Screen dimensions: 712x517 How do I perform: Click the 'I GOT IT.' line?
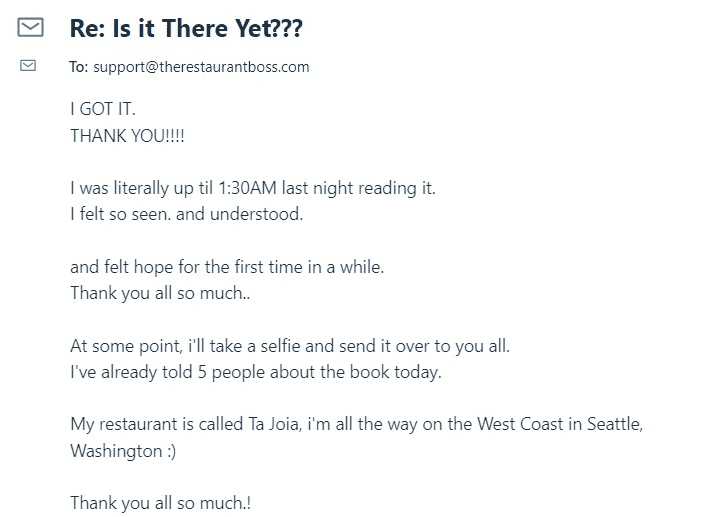click(103, 109)
